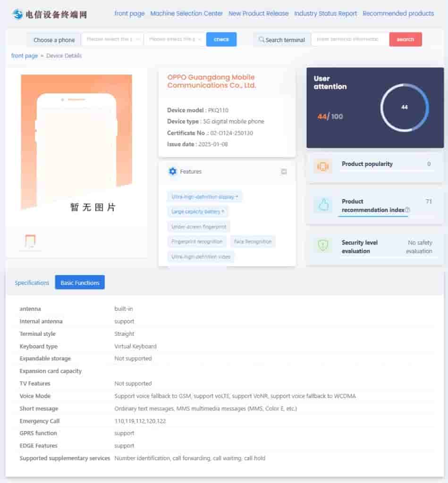Image resolution: width=448 pixels, height=483 pixels.
Task: Click the Device Details breadcrumb
Action: coord(64,56)
